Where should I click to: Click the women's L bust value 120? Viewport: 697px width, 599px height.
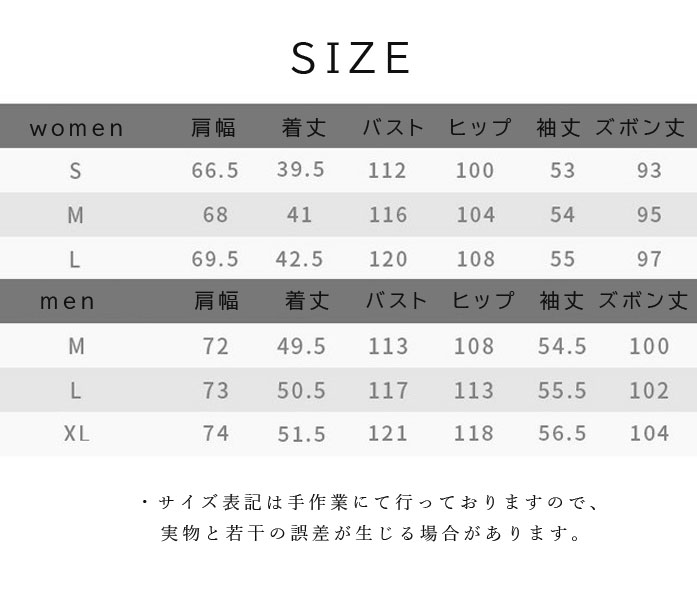[x=388, y=259]
